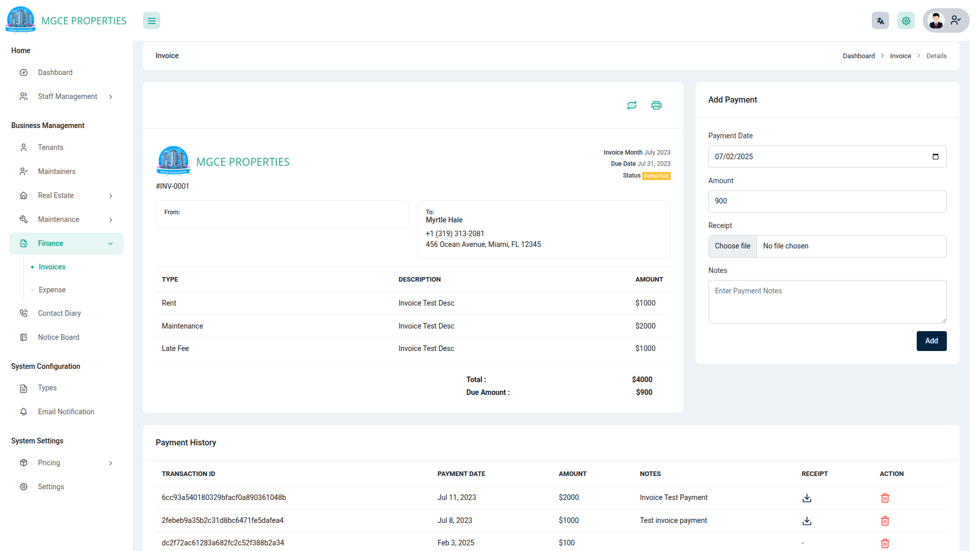Open the Expense submenu item
The width and height of the screenshot is (980, 551).
point(52,290)
